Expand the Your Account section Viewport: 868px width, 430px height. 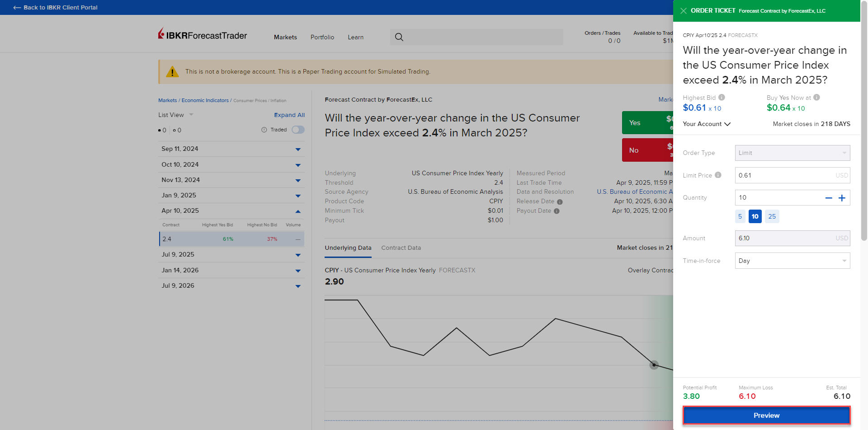tap(706, 124)
